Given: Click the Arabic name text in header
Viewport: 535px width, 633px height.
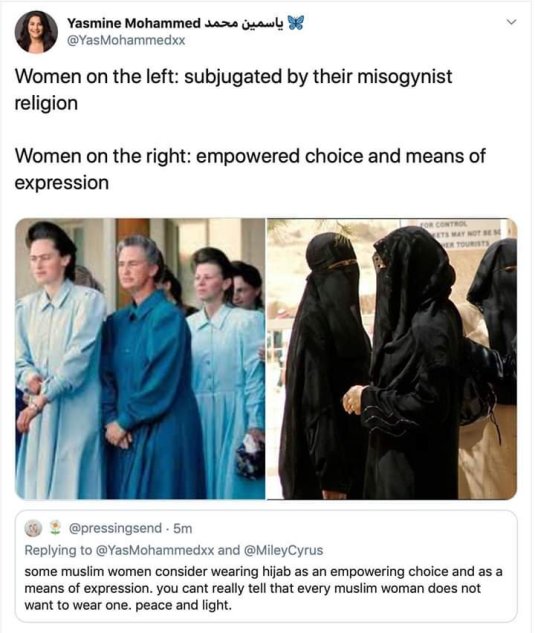Looking at the screenshot, I should pyautogui.click(x=243, y=23).
